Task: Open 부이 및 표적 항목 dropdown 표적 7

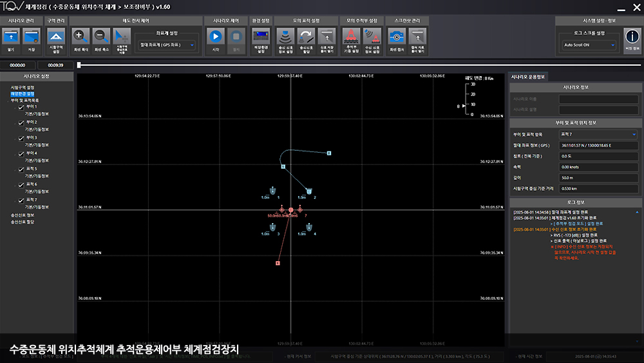Action: coord(598,134)
